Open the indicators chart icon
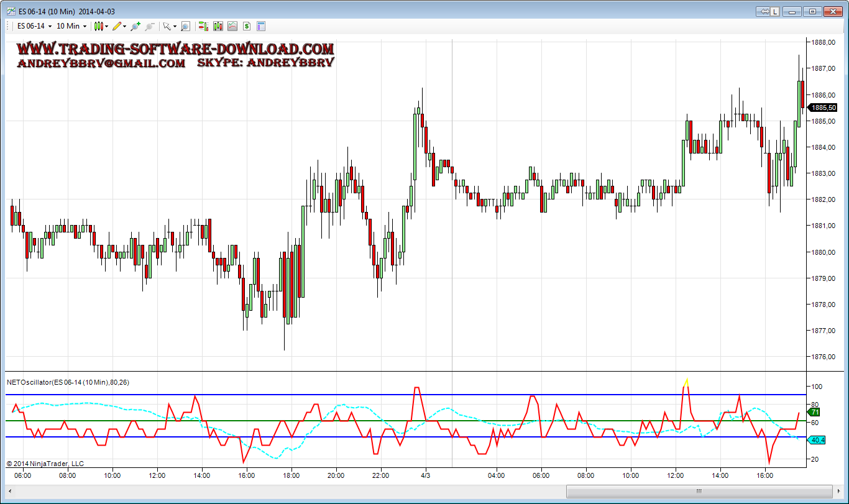Screen dimensions: 849x504 point(232,26)
